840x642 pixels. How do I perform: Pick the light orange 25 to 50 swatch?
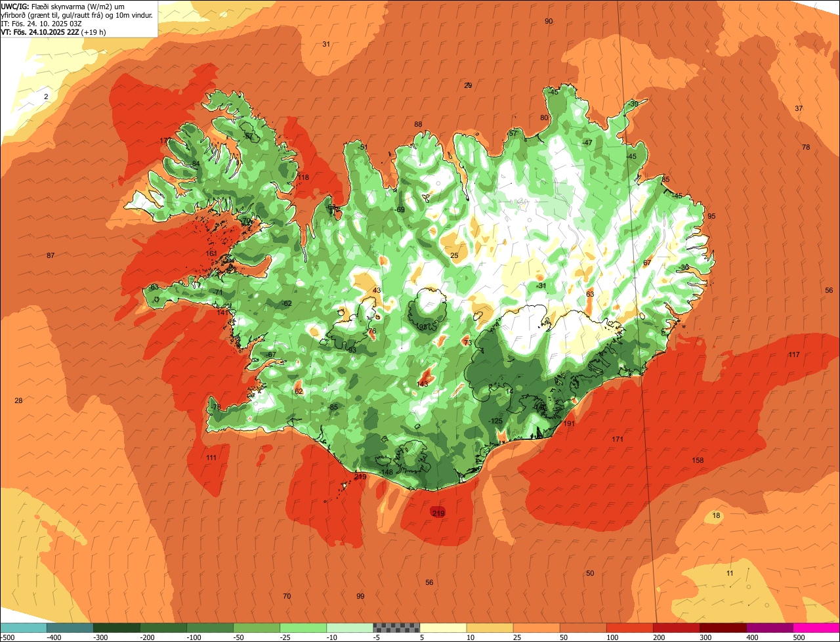coord(536,628)
